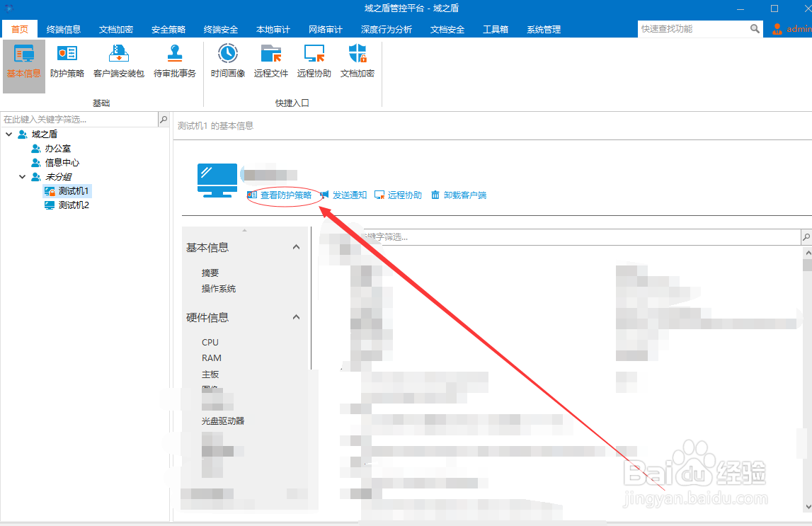Open the 网络审计 tab
This screenshot has width=812, height=526.
pyautogui.click(x=325, y=30)
